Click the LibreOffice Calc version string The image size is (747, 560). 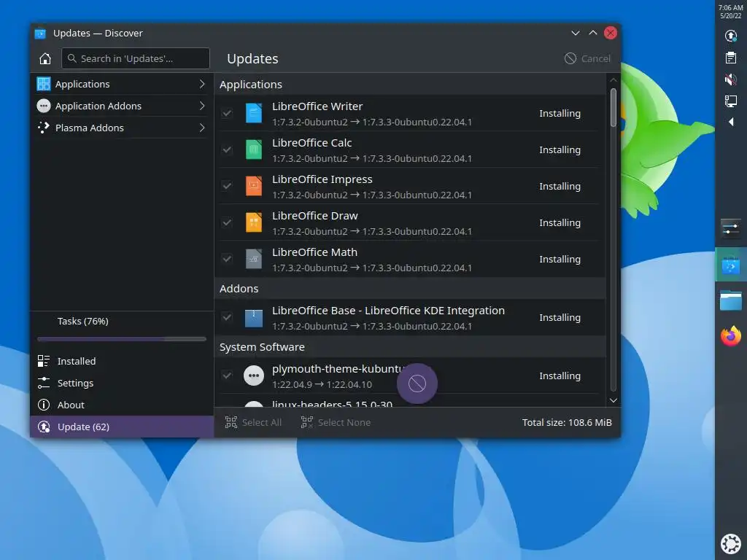click(372, 158)
